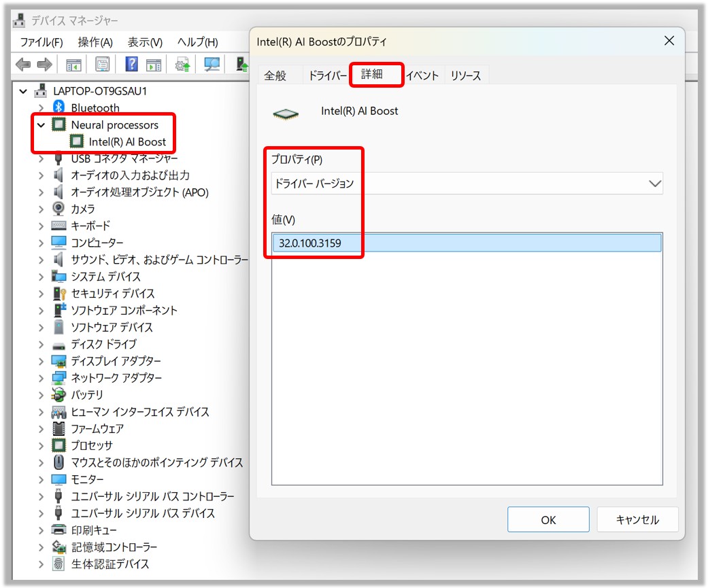Toggle the show/hide action pane toolbar icon
This screenshot has height=588, width=708.
tap(154, 65)
